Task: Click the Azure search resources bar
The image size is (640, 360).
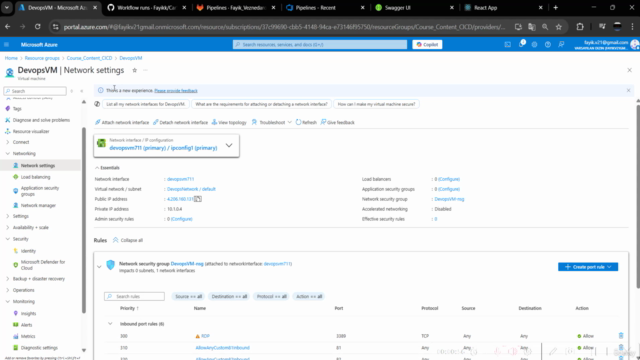Action: pos(320,44)
